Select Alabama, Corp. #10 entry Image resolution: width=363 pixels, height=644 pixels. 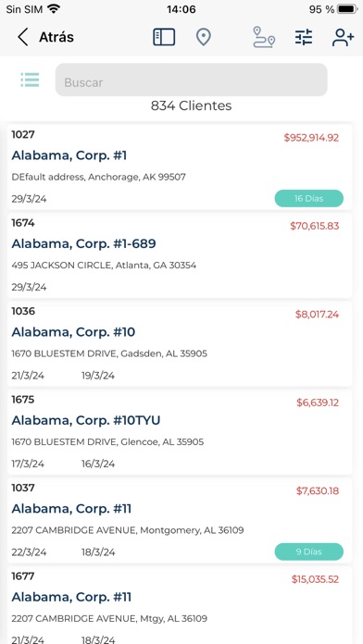[180, 344]
